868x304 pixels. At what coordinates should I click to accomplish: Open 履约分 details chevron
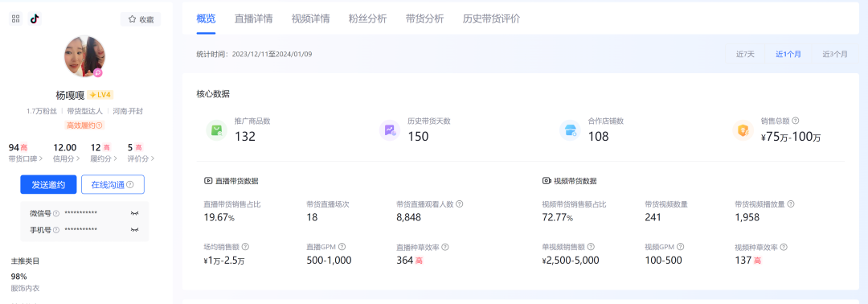(x=116, y=159)
